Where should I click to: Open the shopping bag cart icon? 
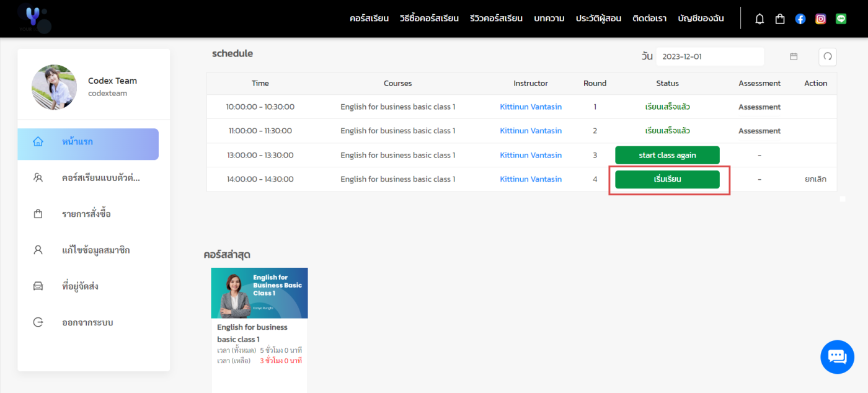(780, 19)
